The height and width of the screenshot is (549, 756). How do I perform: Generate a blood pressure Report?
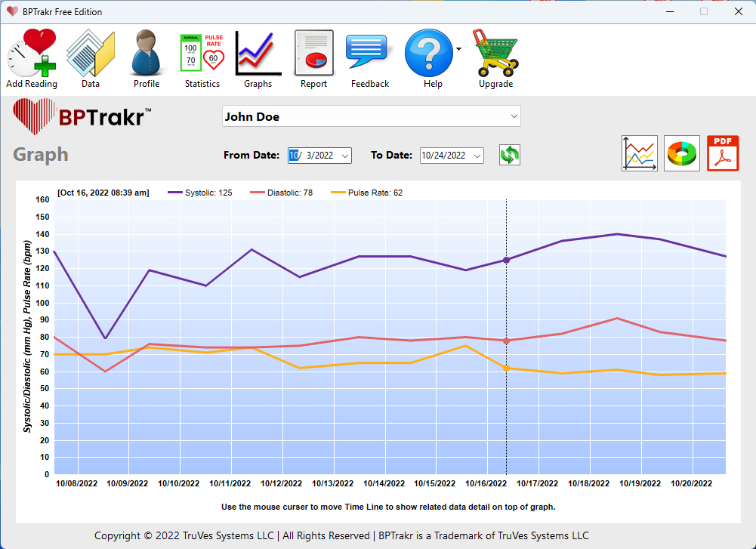pos(313,53)
